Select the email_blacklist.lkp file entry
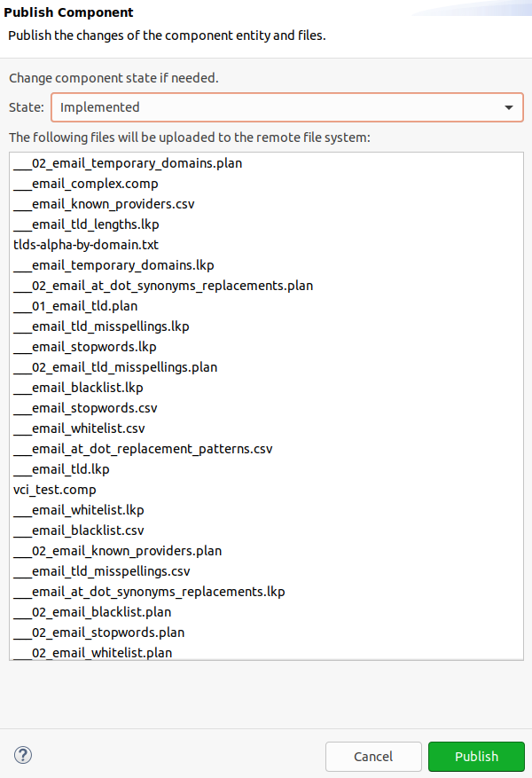 pyautogui.click(x=79, y=388)
